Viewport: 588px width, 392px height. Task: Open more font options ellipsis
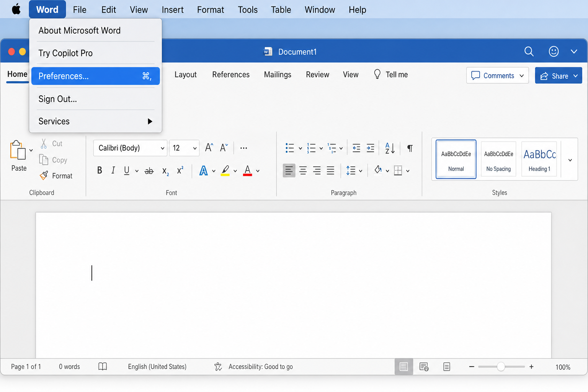[x=243, y=148]
